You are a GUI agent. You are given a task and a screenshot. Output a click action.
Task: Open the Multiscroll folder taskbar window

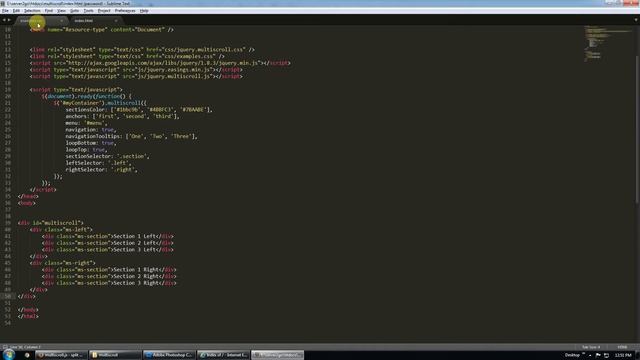(x=115, y=355)
